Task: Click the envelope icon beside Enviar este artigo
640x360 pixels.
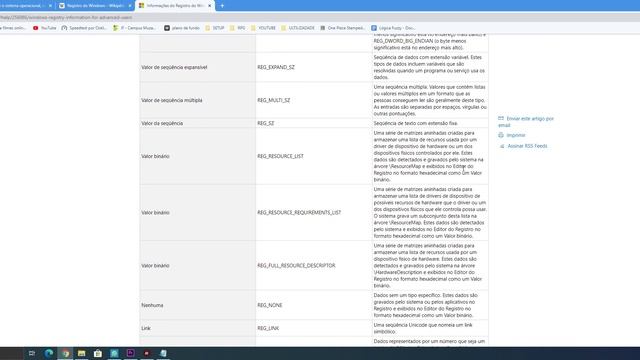Action: [x=501, y=118]
